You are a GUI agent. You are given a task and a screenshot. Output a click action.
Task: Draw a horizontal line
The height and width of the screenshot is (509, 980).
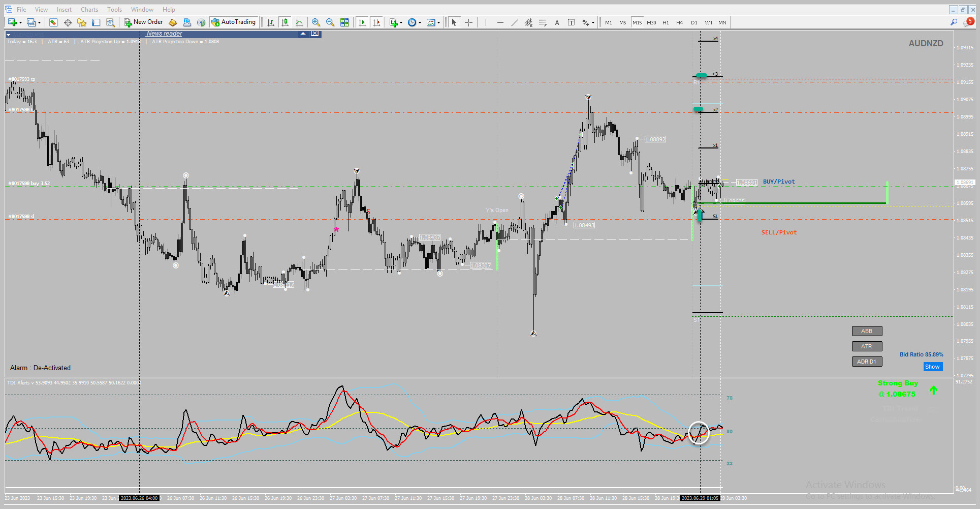click(x=500, y=22)
